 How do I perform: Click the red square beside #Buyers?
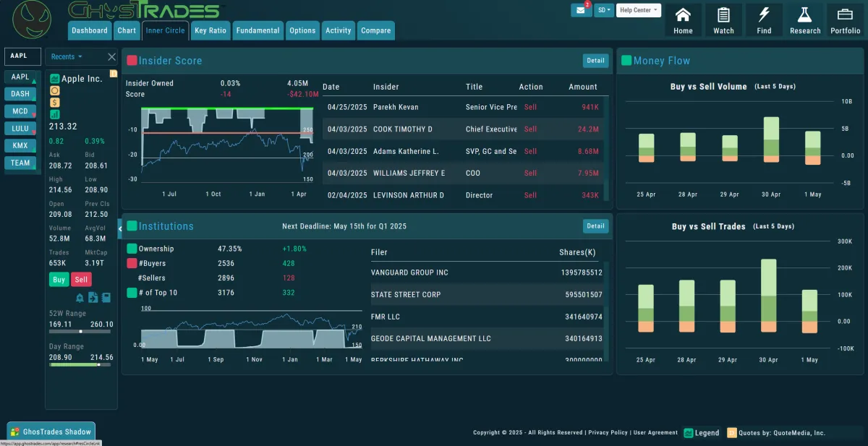point(132,264)
